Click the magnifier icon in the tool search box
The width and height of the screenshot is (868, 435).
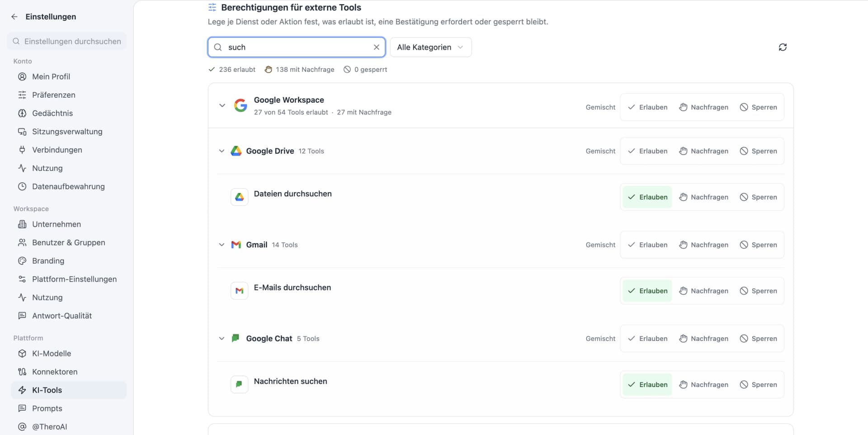tap(218, 47)
